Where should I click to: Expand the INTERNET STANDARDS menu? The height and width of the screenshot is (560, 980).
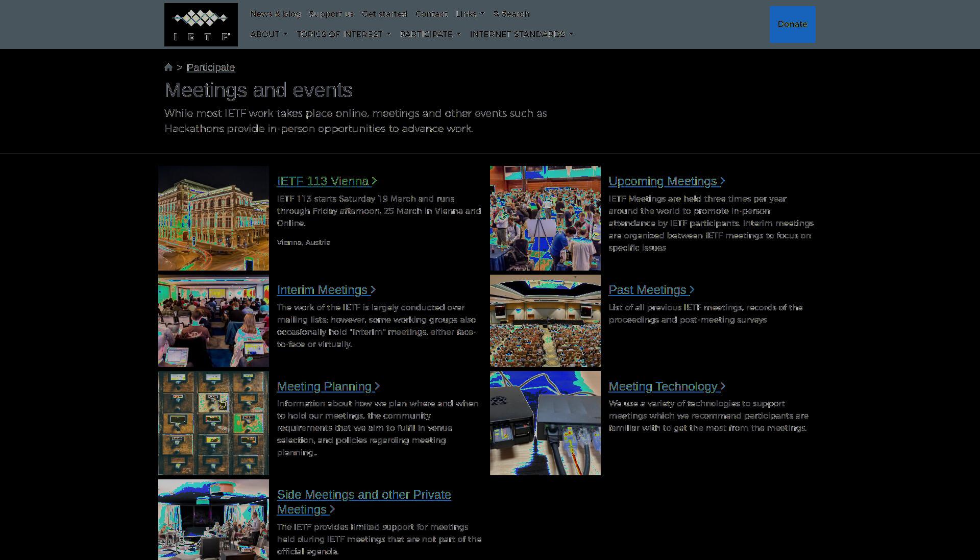(522, 34)
